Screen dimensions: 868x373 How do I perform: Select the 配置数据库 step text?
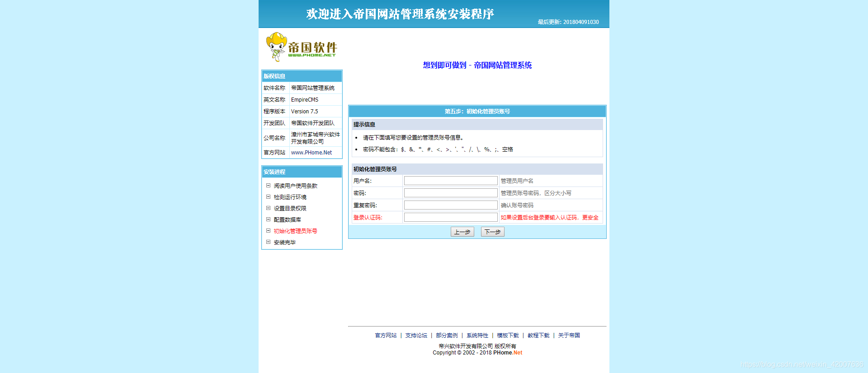tap(288, 220)
